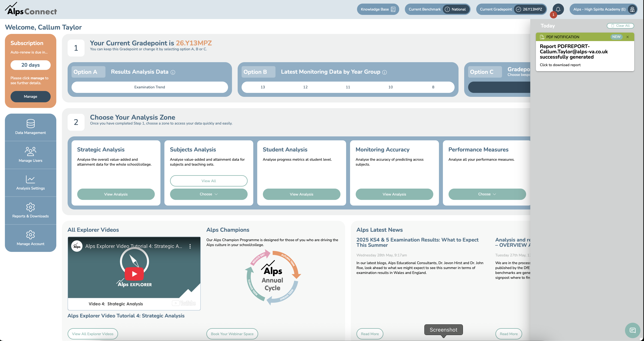Expand Choose dropdown under Performance Measures
Screen dimensions: 644x341
click(487, 194)
